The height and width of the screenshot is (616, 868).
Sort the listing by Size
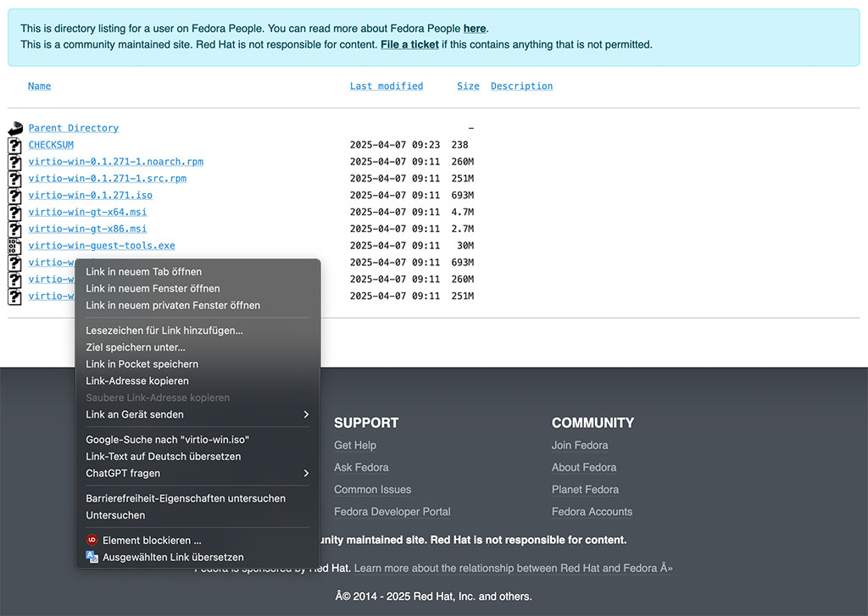coord(468,86)
